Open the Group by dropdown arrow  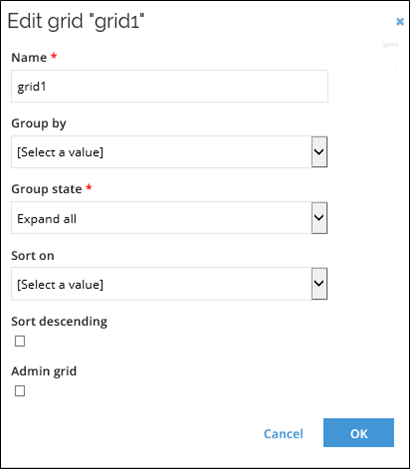click(319, 152)
